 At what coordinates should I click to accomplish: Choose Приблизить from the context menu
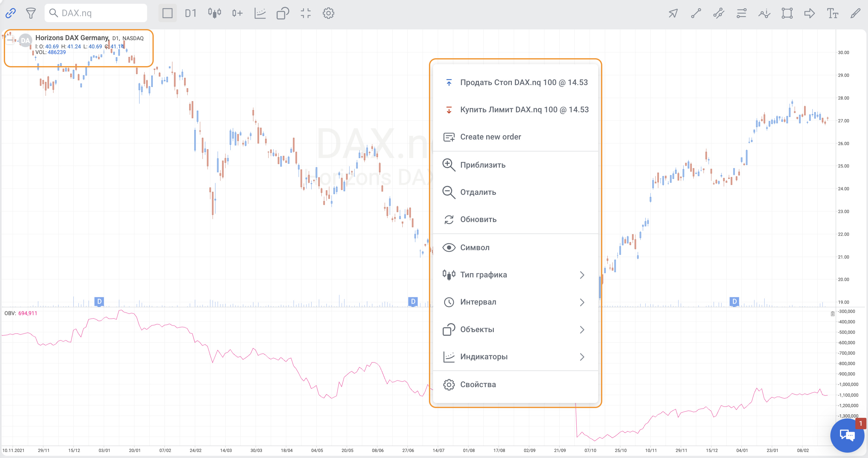[482, 165]
